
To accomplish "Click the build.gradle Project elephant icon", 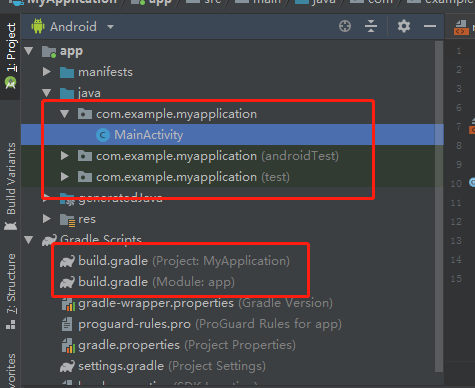I will pyautogui.click(x=67, y=261).
